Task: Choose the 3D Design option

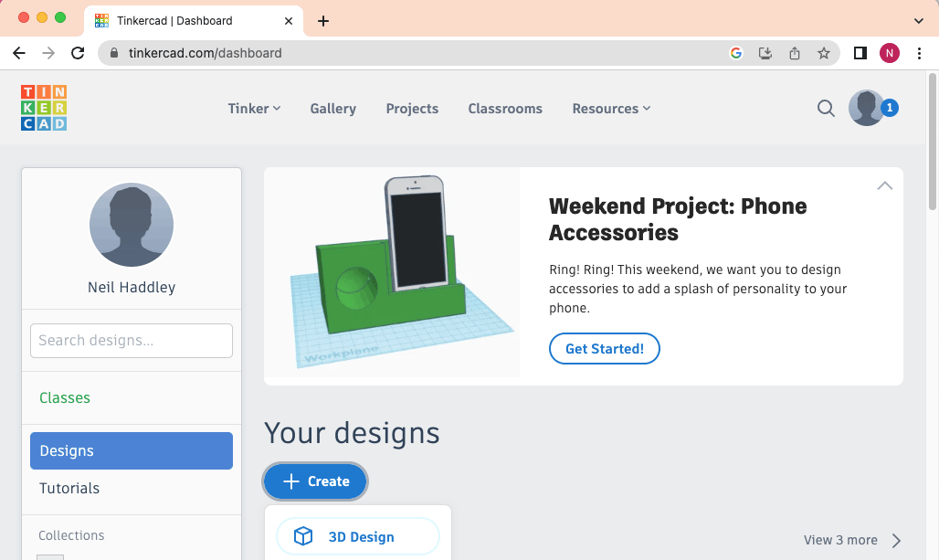Action: point(358,537)
